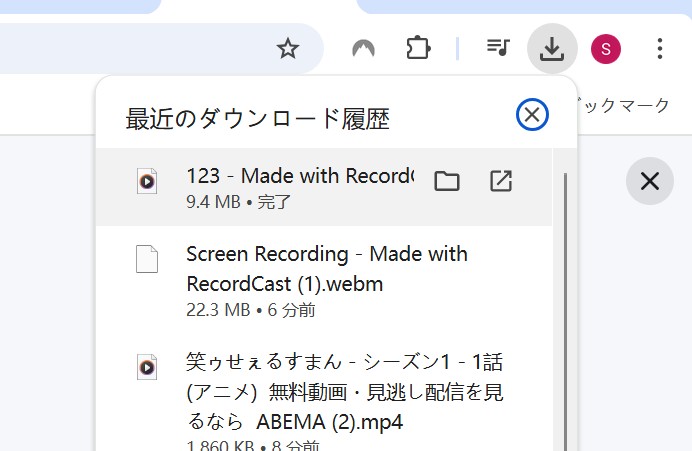Image resolution: width=692 pixels, height=451 pixels.
Task: Click the downloads list scrollbar
Action: click(x=565, y=312)
